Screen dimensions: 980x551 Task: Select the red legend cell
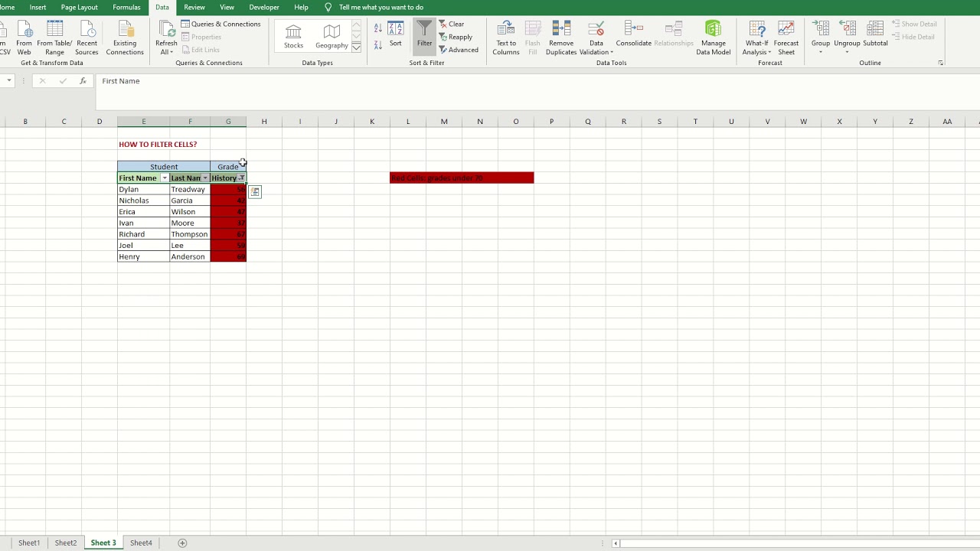click(462, 178)
